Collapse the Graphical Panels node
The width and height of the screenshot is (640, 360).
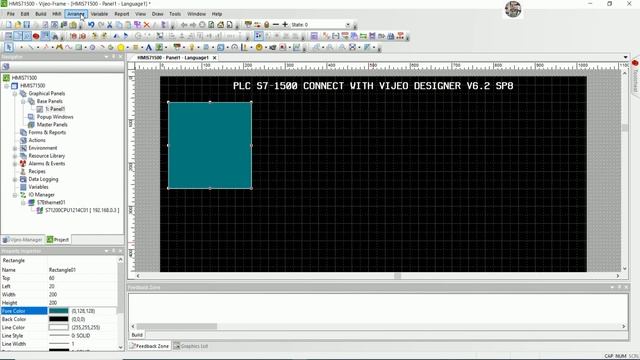(15, 93)
